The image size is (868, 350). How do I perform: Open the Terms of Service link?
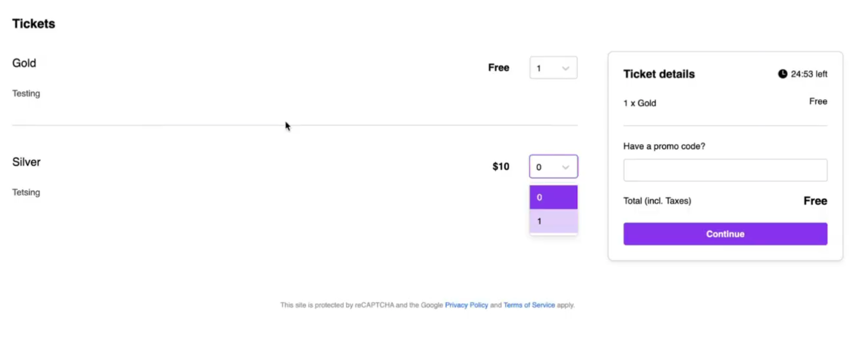pos(529,305)
